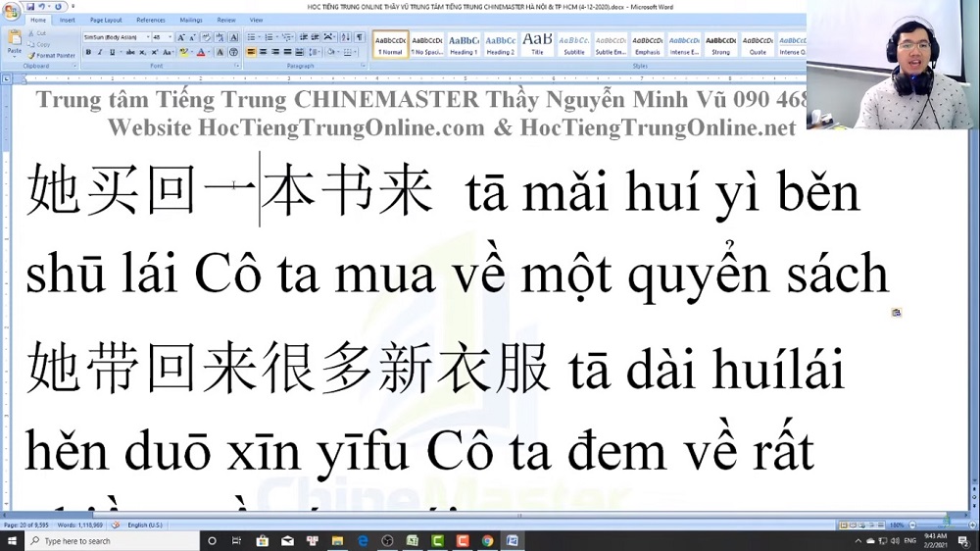Grow the font size
This screenshot has width=980, height=551.
point(181,37)
